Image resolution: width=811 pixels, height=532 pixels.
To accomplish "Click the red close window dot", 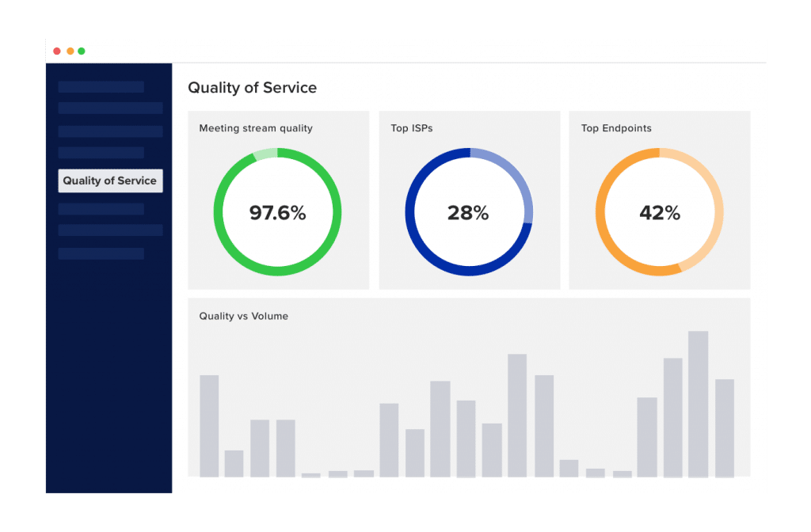I will [57, 51].
